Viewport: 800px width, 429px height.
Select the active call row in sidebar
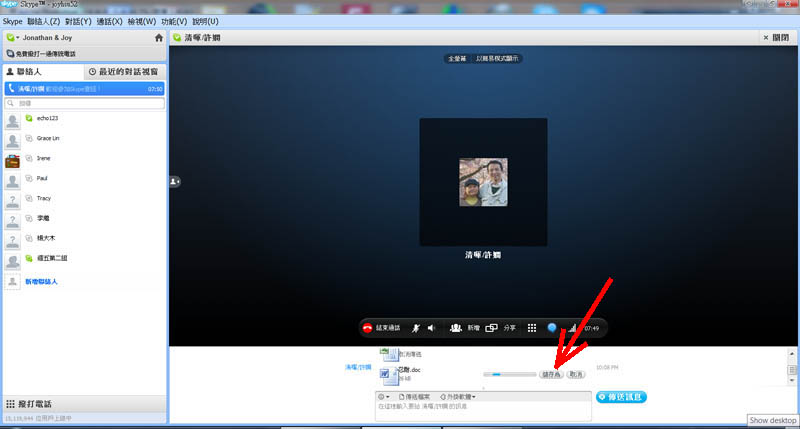pyautogui.click(x=85, y=89)
